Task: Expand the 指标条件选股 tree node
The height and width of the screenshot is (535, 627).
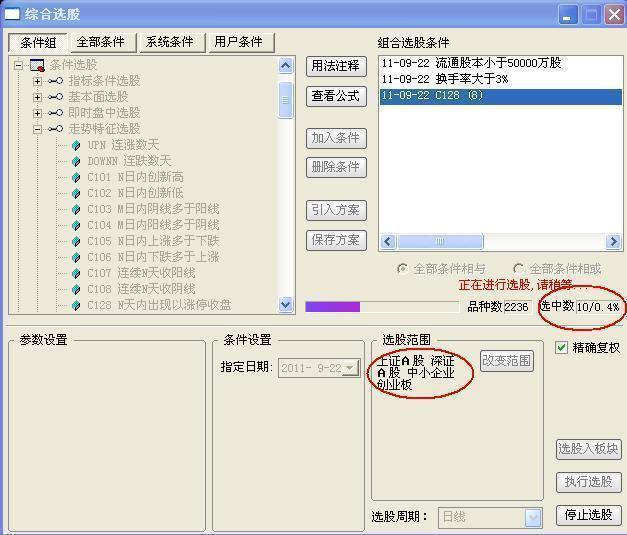Action: (37, 81)
